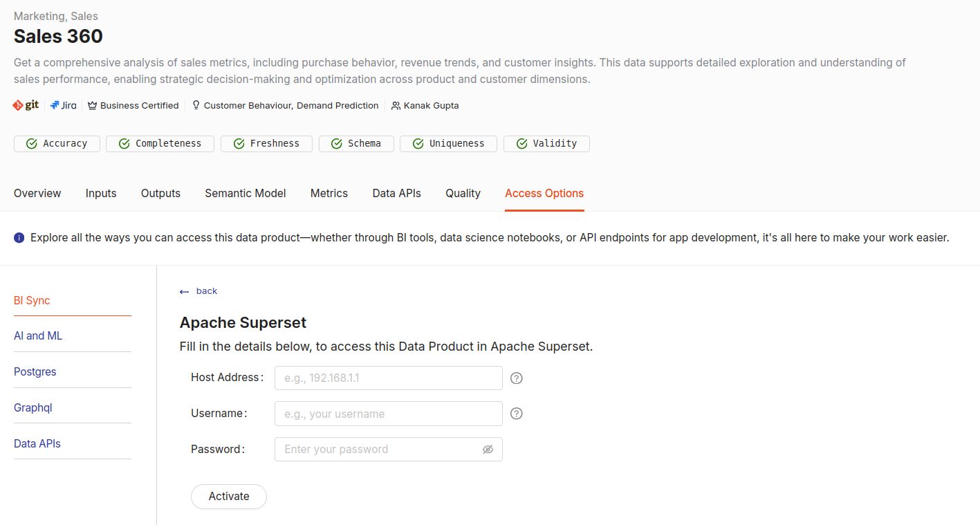Click the Sales 360 title

(58, 36)
